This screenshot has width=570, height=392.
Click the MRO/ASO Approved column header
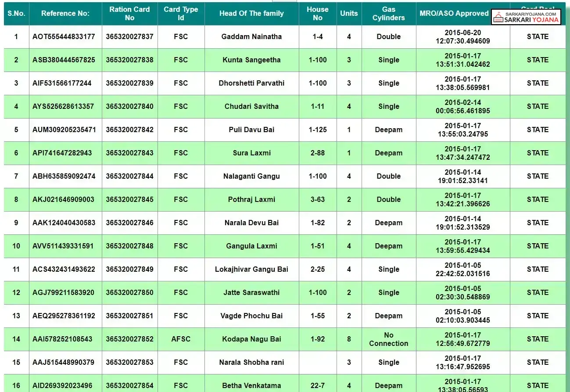click(x=454, y=14)
